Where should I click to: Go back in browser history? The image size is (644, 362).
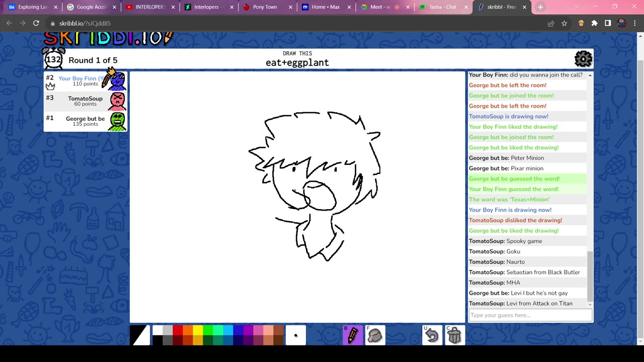[9, 23]
